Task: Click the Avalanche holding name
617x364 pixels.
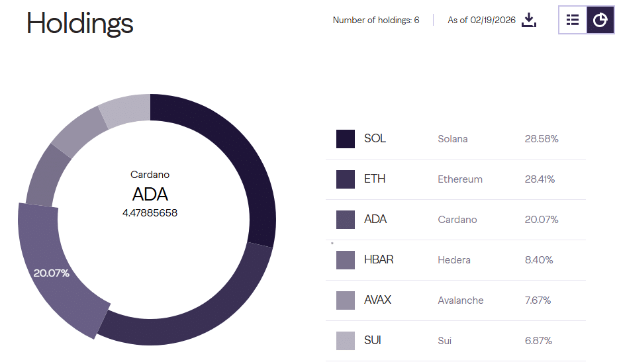Action: 461,300
